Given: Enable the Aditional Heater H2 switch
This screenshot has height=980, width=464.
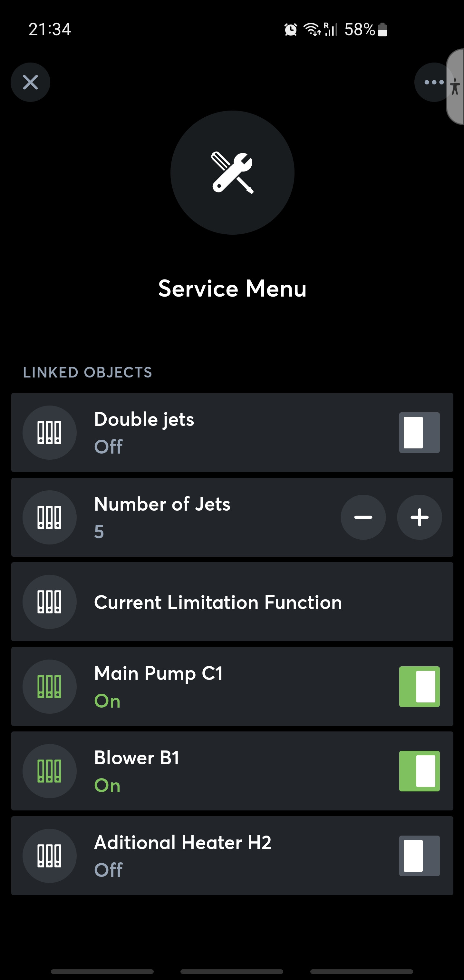Looking at the screenshot, I should [x=419, y=856].
